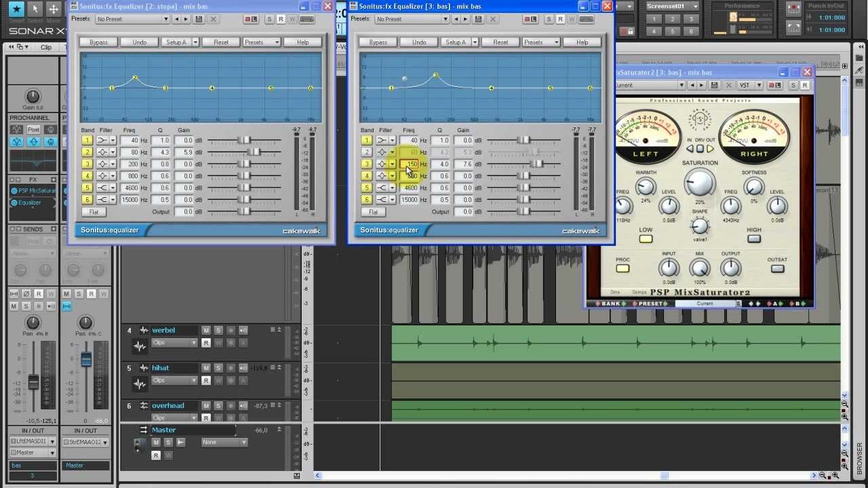Click band 3 node on bas EQ graph
The image size is (868, 488).
click(435, 75)
